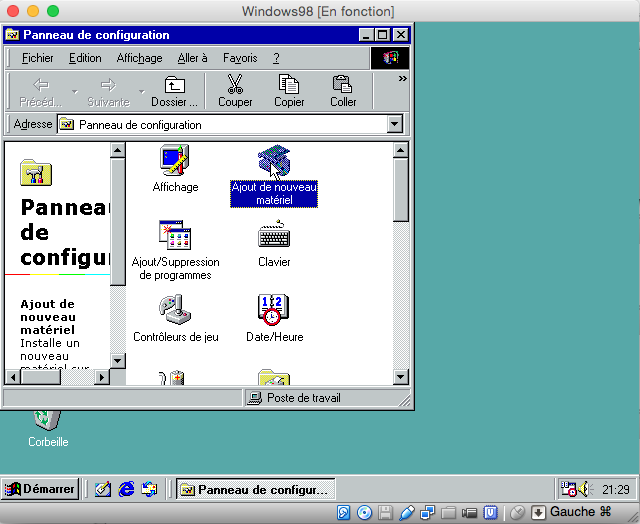Click the Précédent back arrow button

coord(40,91)
